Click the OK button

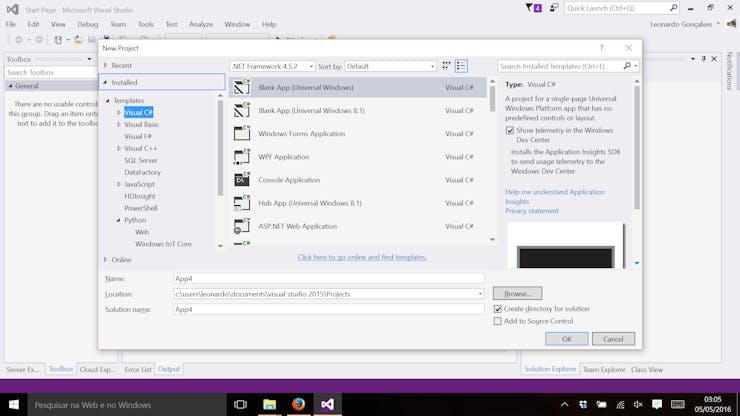click(x=567, y=339)
